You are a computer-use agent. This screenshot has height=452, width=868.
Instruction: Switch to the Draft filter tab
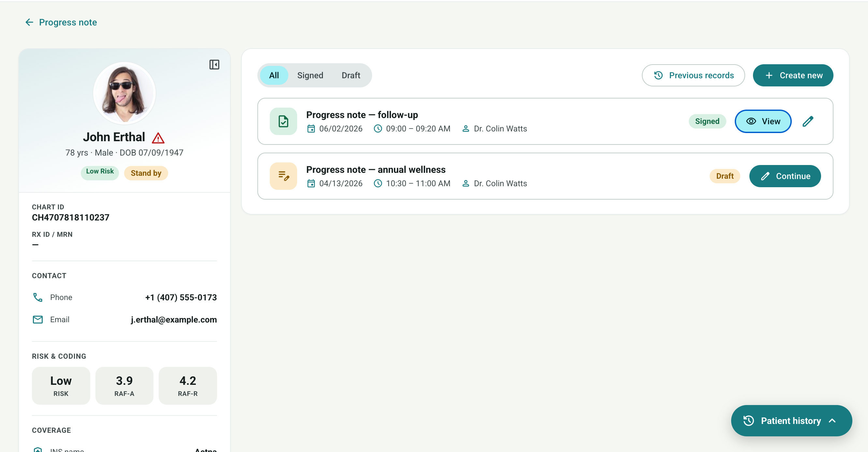tap(351, 75)
